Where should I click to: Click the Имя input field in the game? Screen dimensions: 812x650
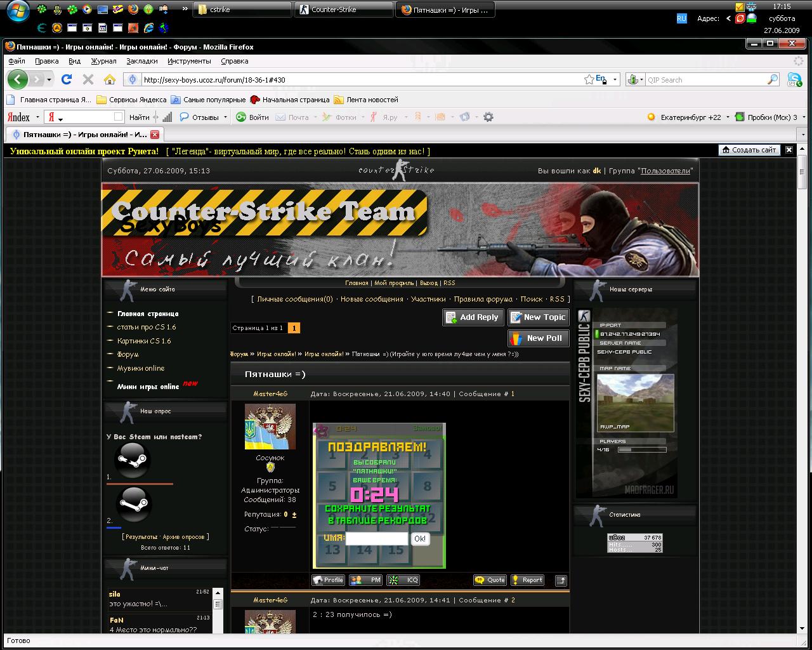[x=377, y=538]
